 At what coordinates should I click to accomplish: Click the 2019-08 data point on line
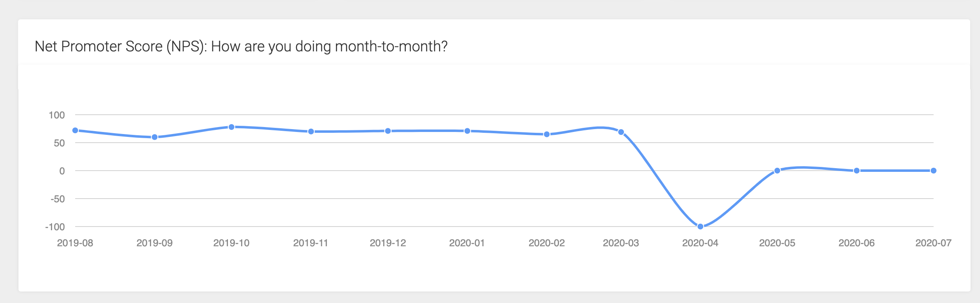point(75,130)
